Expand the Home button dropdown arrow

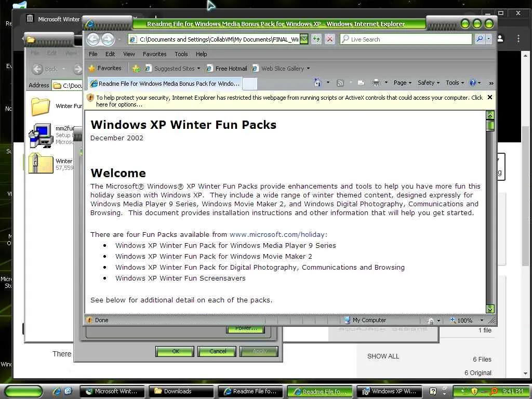coord(328,83)
